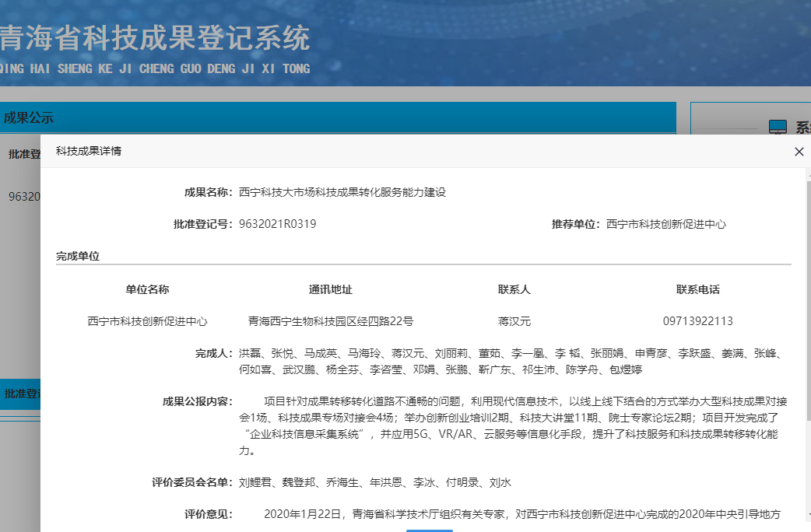Click the 批准登 column header behind the dialog
This screenshot has height=532, width=811.
point(23,154)
